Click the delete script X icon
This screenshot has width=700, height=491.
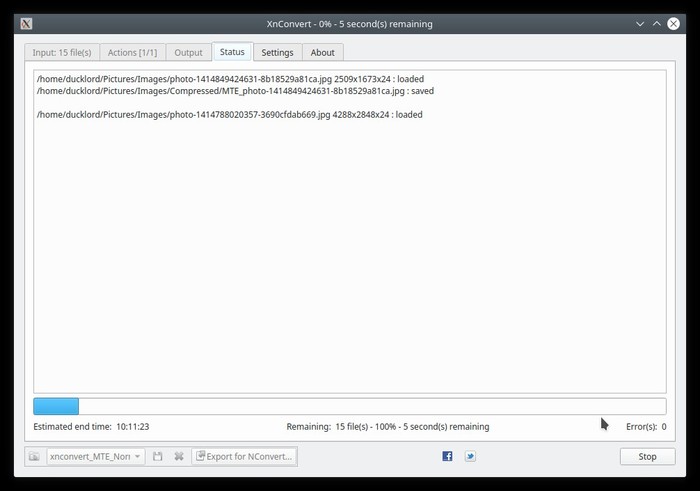tap(179, 456)
